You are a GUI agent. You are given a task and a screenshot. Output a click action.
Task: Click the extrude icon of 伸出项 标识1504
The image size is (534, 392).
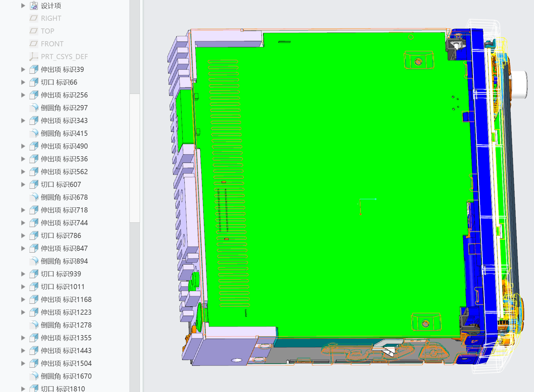point(34,363)
